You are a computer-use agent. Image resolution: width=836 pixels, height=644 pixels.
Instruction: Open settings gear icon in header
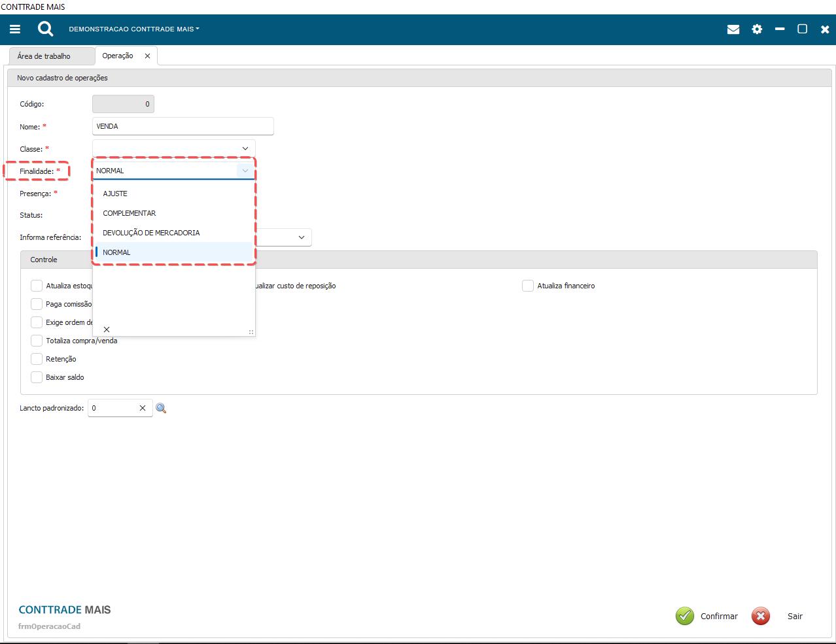click(757, 29)
